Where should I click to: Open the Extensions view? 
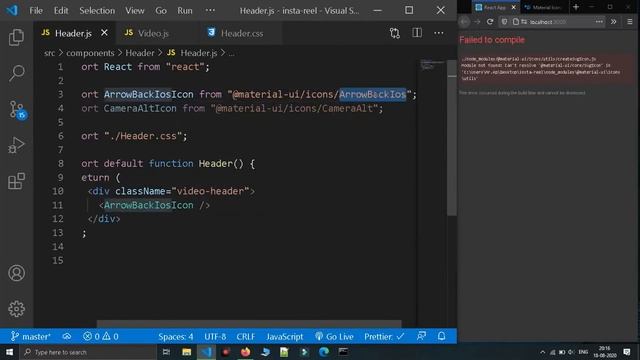tap(16, 181)
